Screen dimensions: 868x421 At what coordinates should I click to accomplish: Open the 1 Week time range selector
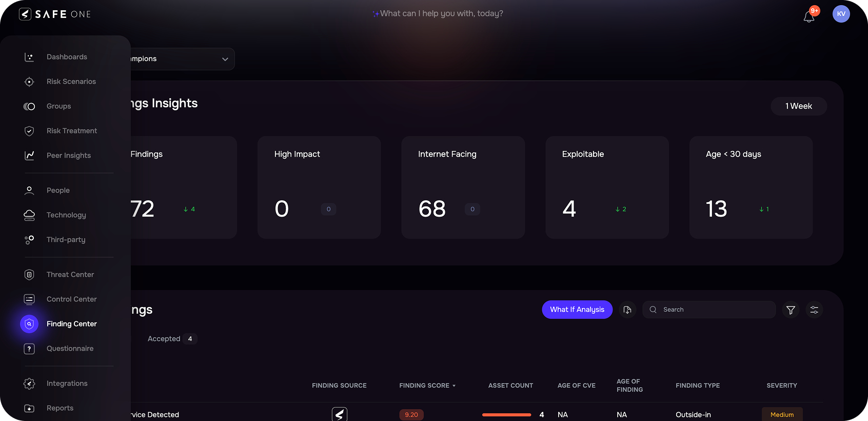(798, 106)
